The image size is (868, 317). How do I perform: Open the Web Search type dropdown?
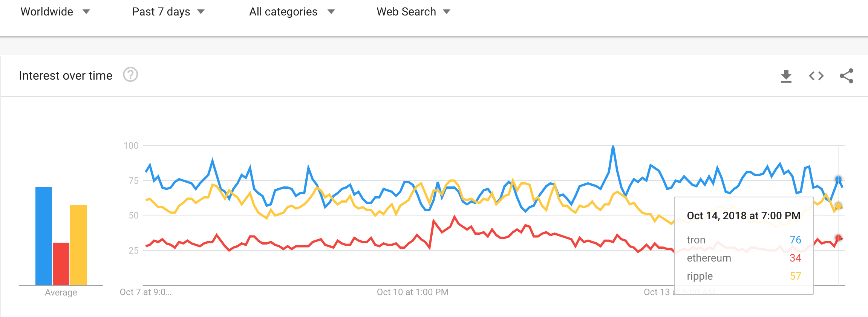tap(413, 12)
